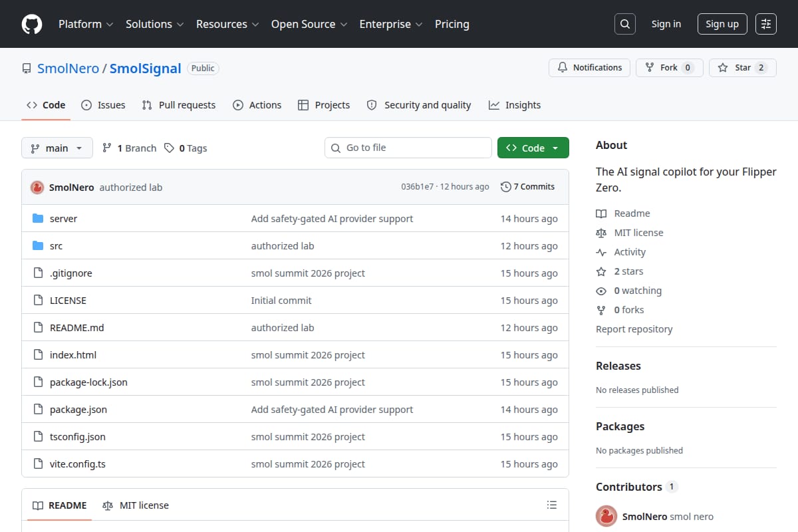The height and width of the screenshot is (532, 798).
Task: Open the src folder
Action: [56, 246]
